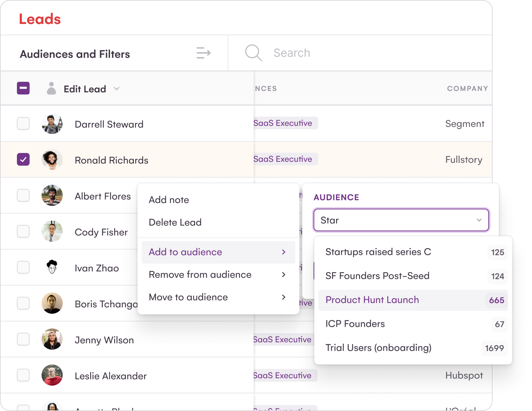Screen dimensions: 532x411
Task: Click the person icon beside Edit Lead
Action: pyautogui.click(x=51, y=88)
